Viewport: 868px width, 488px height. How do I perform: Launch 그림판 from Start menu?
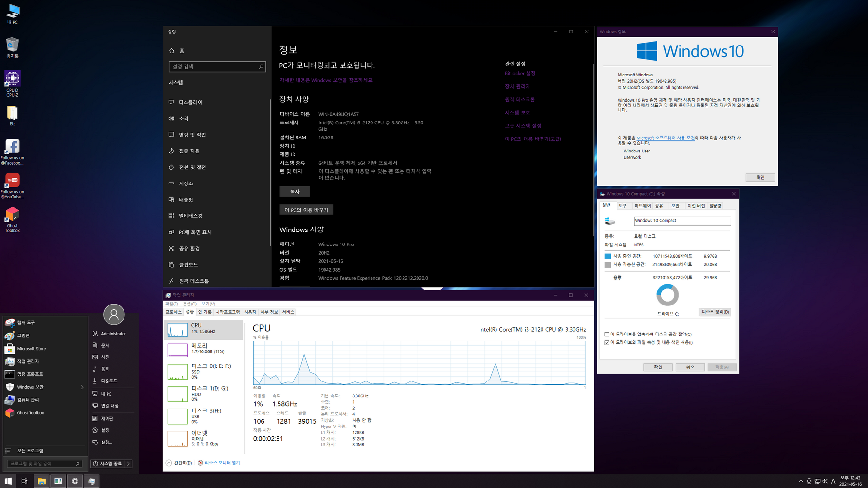(x=45, y=335)
